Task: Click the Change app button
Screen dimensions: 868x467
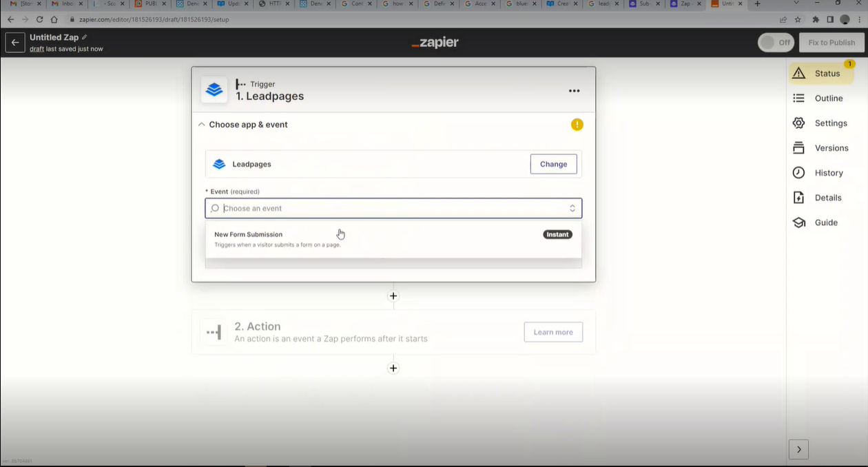Action: (x=553, y=164)
